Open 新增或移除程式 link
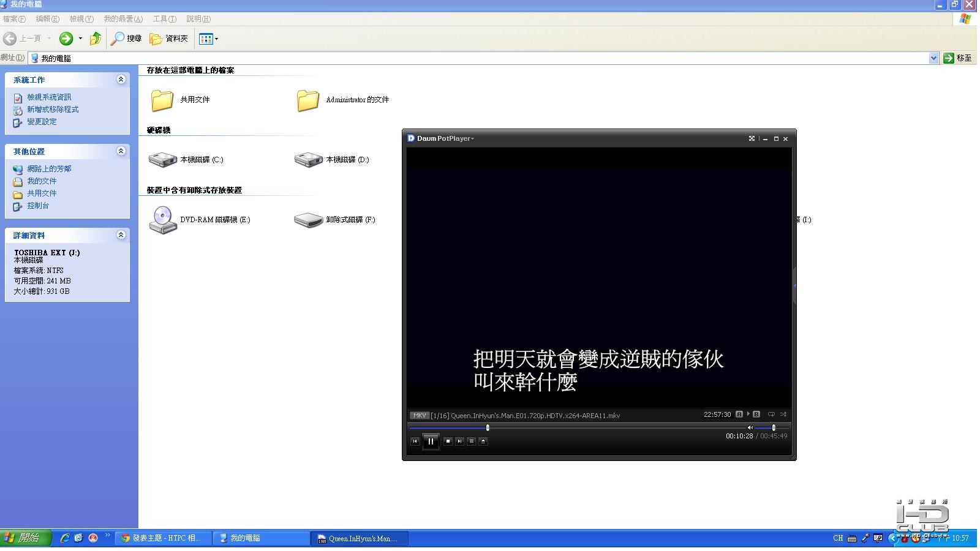 pyautogui.click(x=53, y=110)
